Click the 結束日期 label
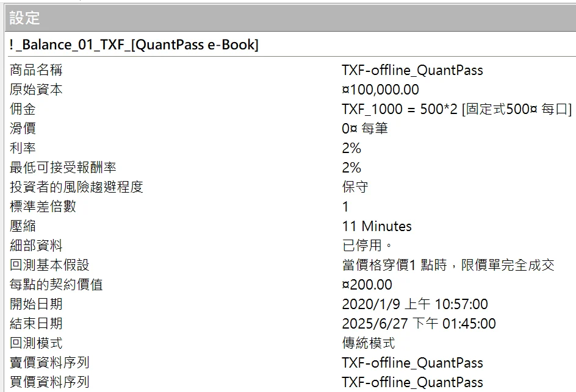Image resolution: width=576 pixels, height=392 pixels. [36, 323]
